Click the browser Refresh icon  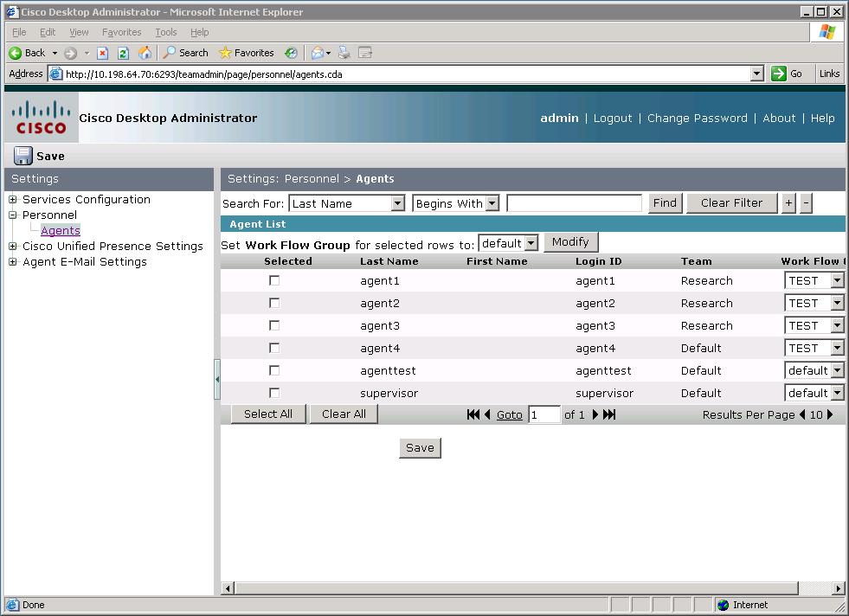(x=124, y=53)
